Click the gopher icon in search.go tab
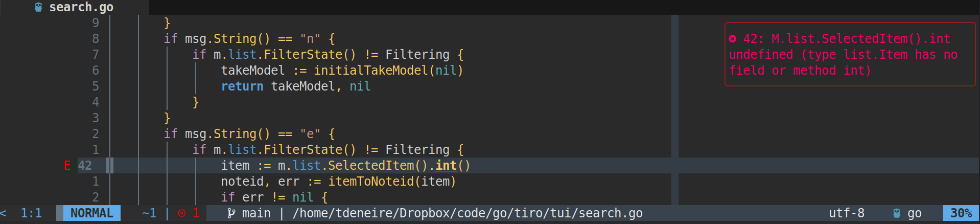This screenshot has height=224, width=980. [38, 7]
